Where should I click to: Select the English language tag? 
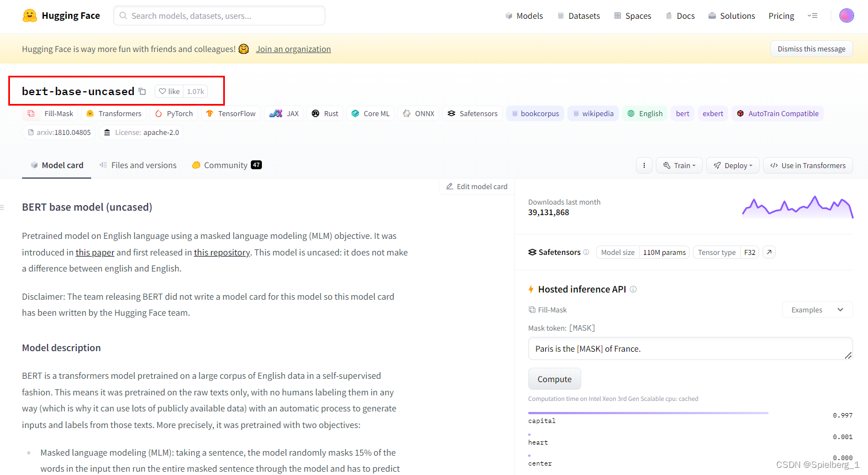(x=645, y=113)
